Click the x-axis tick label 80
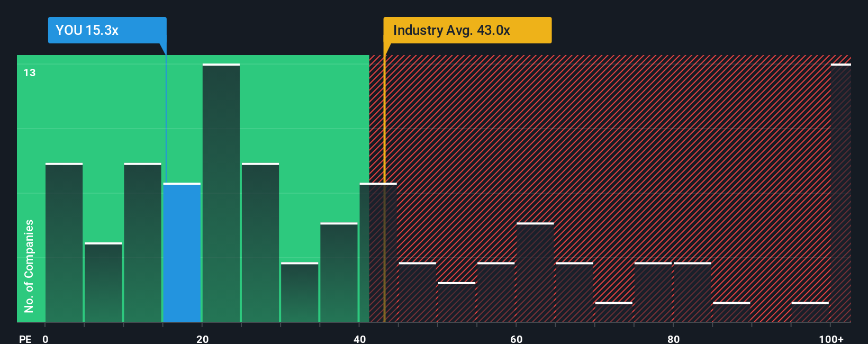Viewport: 868px width, 344px height. tap(673, 339)
